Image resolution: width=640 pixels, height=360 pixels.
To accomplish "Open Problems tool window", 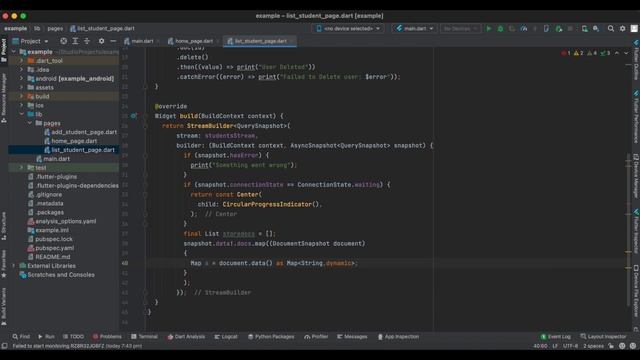I will coord(107,337).
